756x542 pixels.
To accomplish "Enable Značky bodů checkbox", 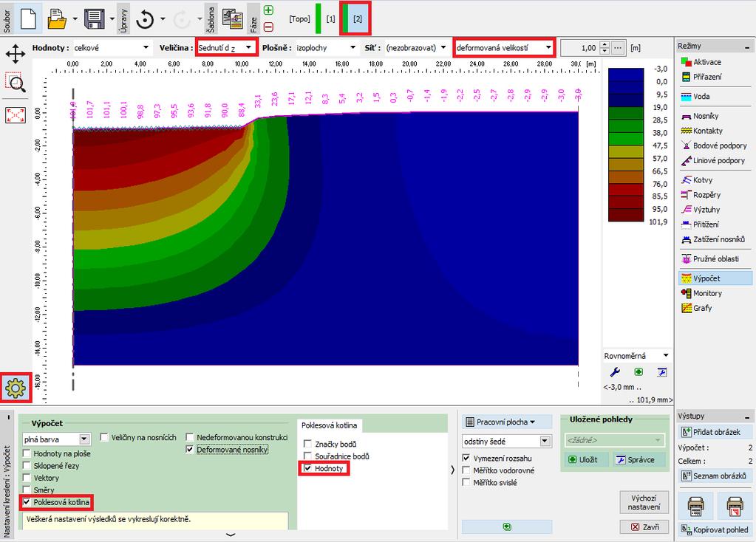I will 307,444.
